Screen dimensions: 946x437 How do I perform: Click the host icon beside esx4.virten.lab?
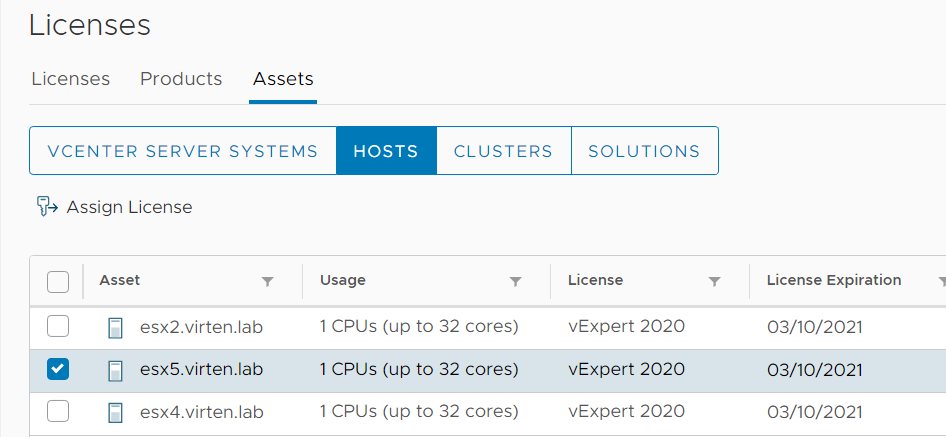click(115, 412)
